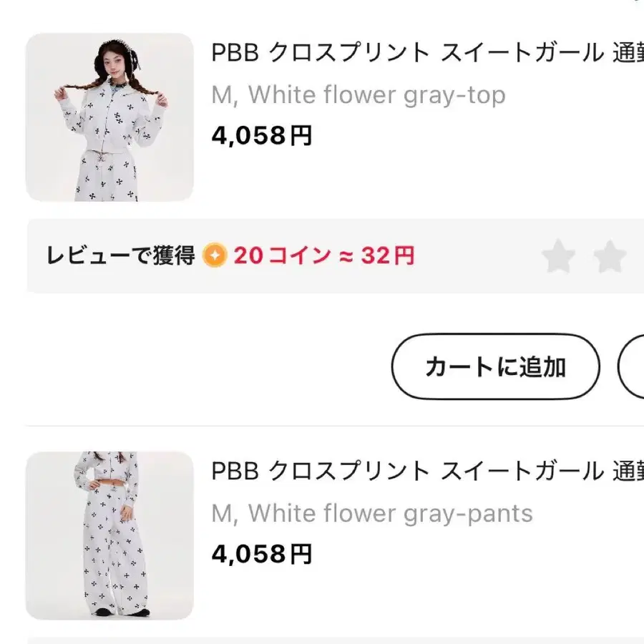Click the PBB brand name in first title

coord(235,54)
